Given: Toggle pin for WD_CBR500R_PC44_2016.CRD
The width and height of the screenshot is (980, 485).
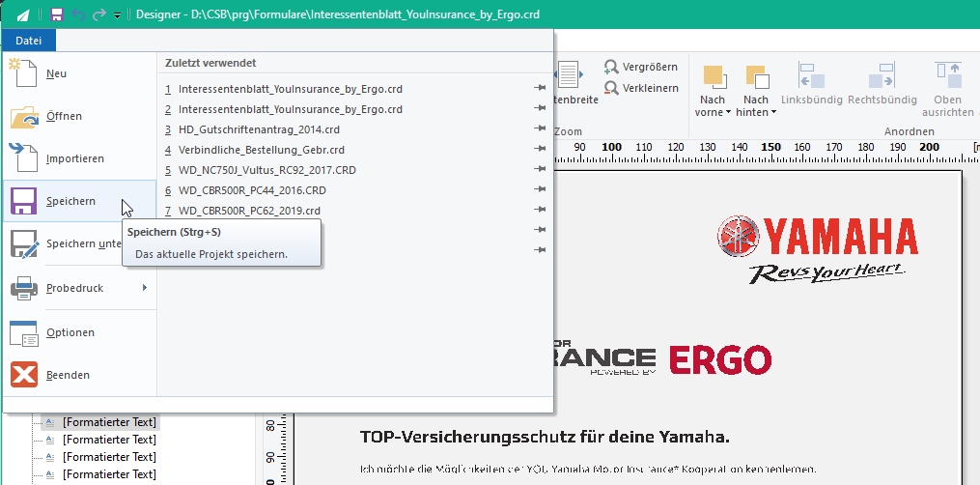Looking at the screenshot, I should click(540, 189).
